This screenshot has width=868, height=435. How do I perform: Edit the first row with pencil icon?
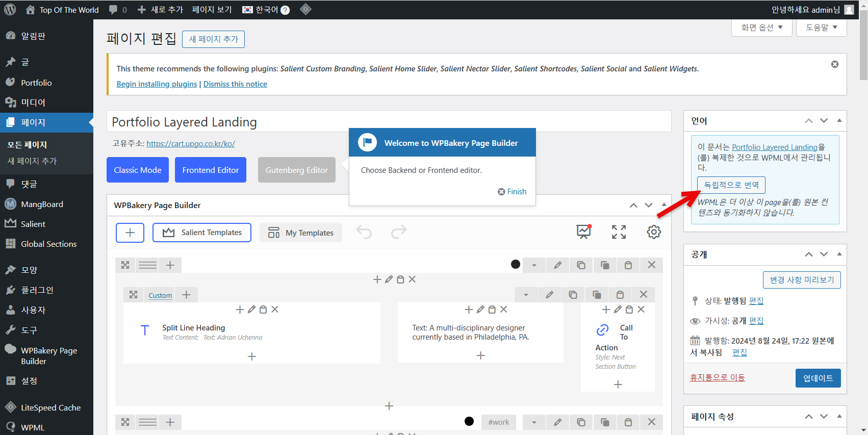click(x=557, y=265)
